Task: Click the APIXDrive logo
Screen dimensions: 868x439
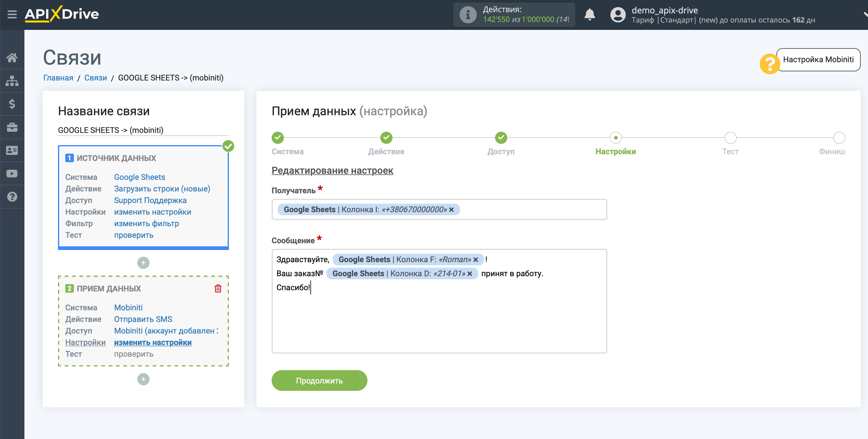Action: [x=62, y=14]
